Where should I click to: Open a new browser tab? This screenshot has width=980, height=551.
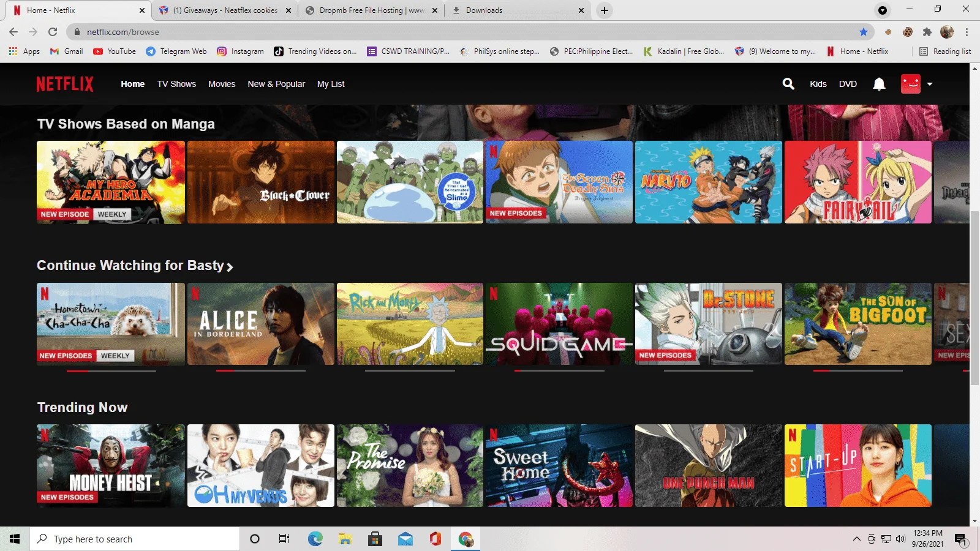coord(605,10)
